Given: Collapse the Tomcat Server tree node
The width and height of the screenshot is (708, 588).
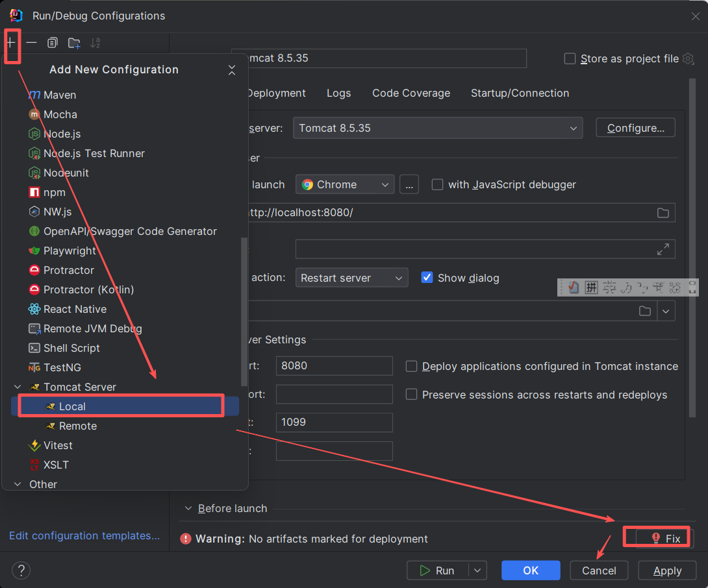Looking at the screenshot, I should pyautogui.click(x=18, y=387).
